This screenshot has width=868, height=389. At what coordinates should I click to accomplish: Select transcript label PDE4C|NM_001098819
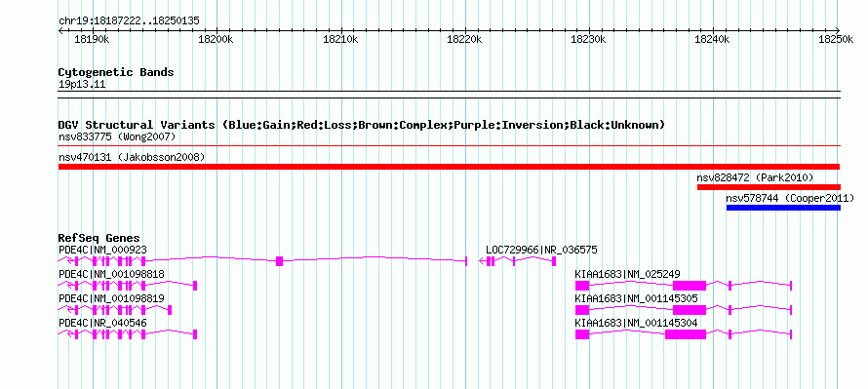tap(111, 298)
